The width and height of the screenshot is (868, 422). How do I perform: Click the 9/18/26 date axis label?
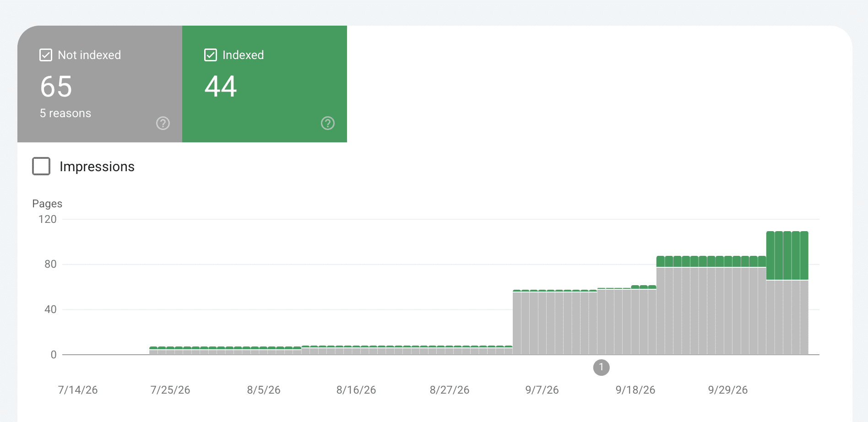point(635,390)
